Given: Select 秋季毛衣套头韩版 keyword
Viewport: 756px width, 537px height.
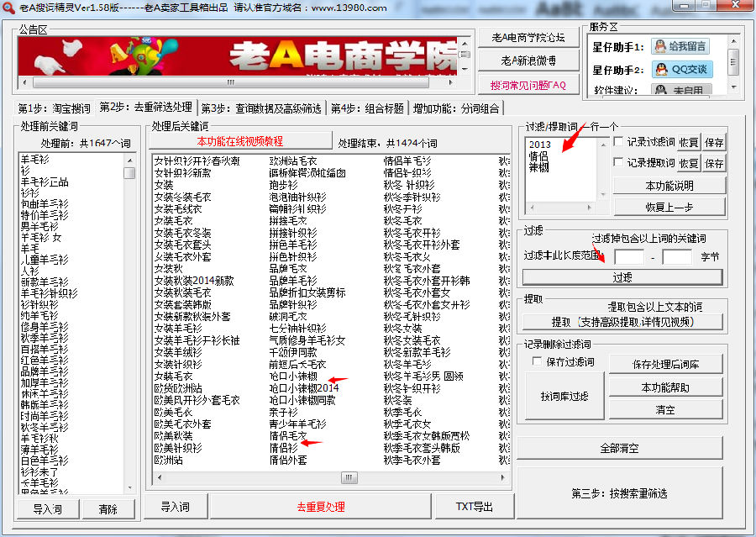Looking at the screenshot, I should (x=422, y=448).
